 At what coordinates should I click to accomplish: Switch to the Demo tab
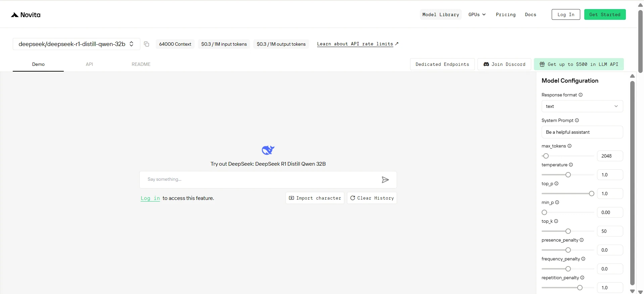point(38,64)
